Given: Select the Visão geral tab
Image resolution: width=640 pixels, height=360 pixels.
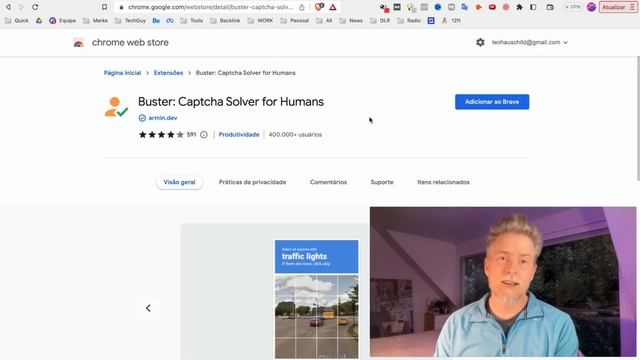Looking at the screenshot, I should 179,182.
